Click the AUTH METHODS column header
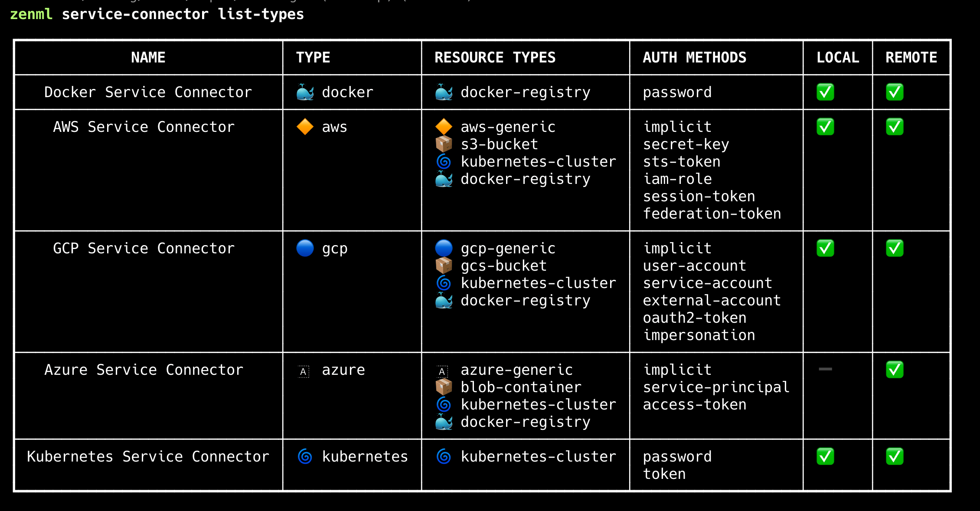 [x=694, y=57]
